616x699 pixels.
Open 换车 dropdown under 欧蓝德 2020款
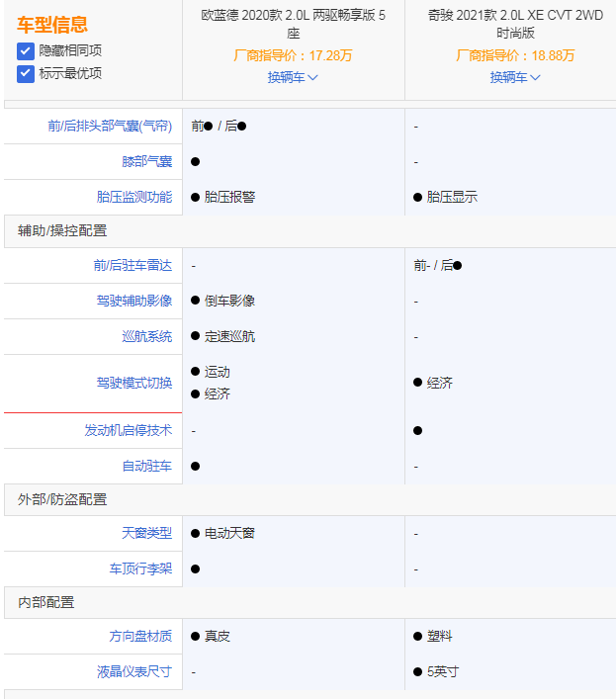click(293, 77)
